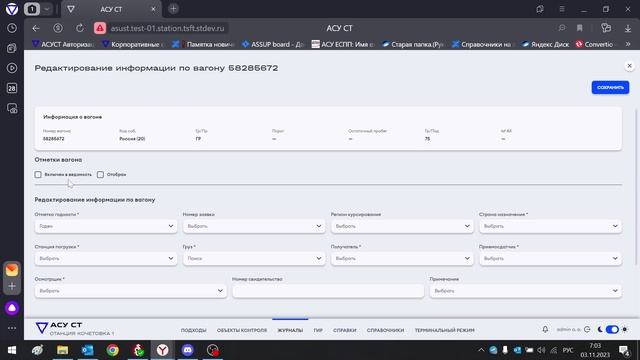Open the 'Convertio' bookmark
640x360 pixels.
click(x=595, y=44)
